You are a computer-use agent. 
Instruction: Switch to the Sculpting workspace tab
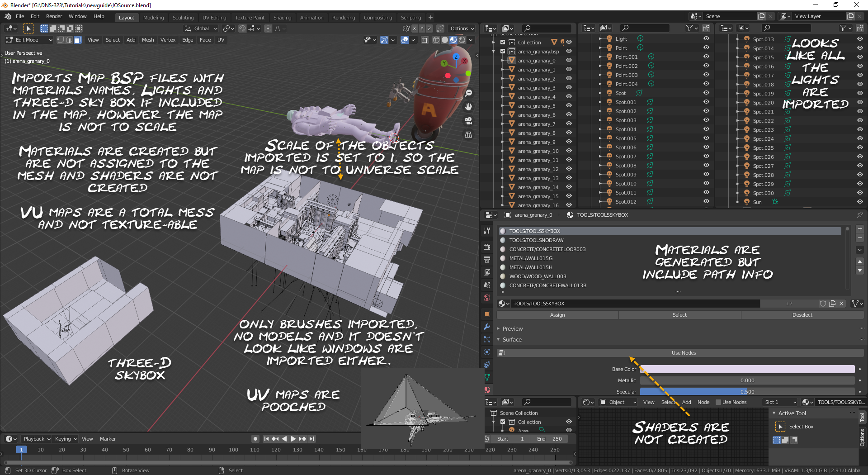tap(183, 18)
